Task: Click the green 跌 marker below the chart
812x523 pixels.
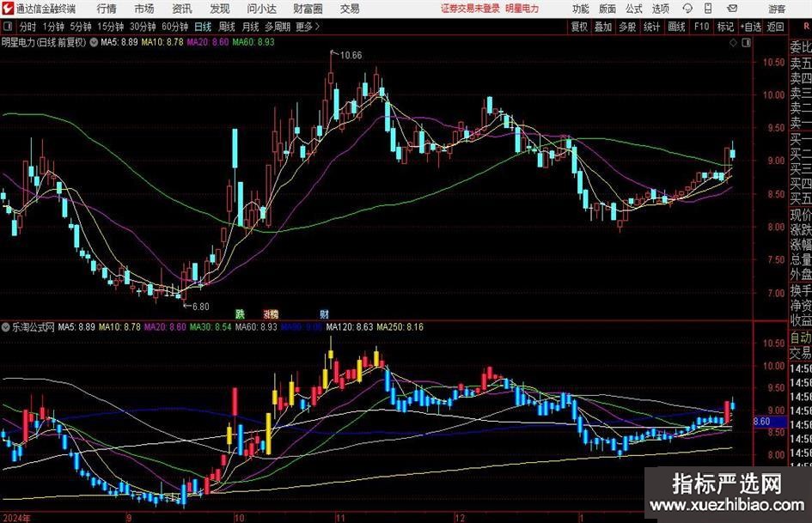Action: (240, 313)
